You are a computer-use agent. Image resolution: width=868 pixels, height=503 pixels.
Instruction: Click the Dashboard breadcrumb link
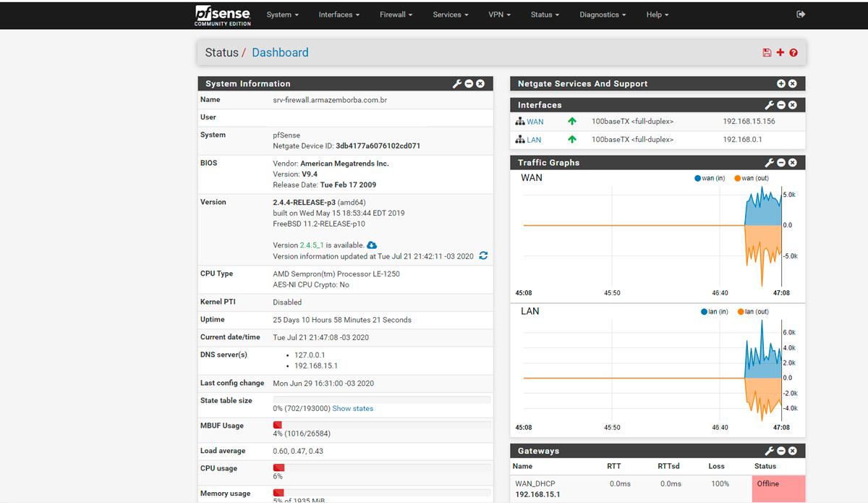(280, 53)
